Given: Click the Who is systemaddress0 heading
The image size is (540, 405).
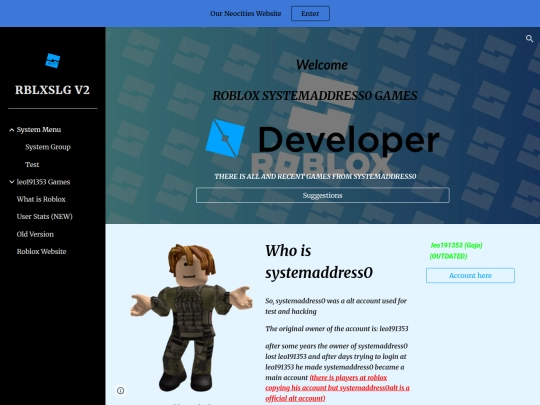Looking at the screenshot, I should pos(319,261).
